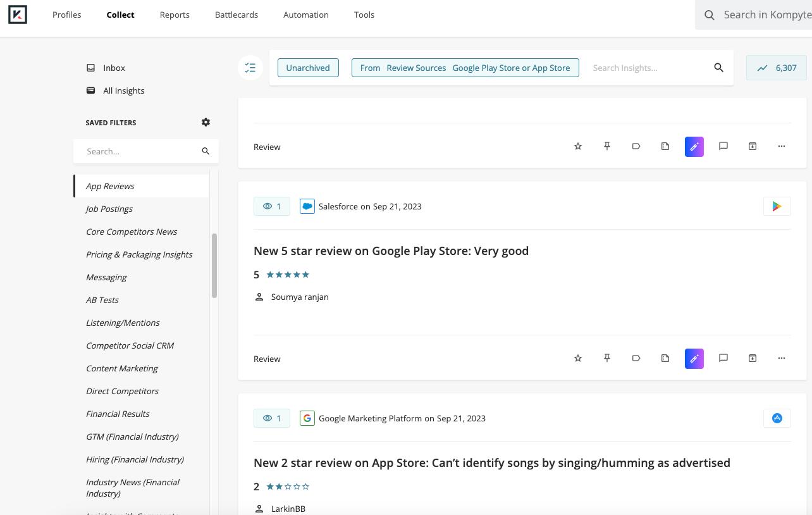Screen dimensions: 812x515
Task: Click the saved filters search magnifier icon
Action: click(206, 151)
